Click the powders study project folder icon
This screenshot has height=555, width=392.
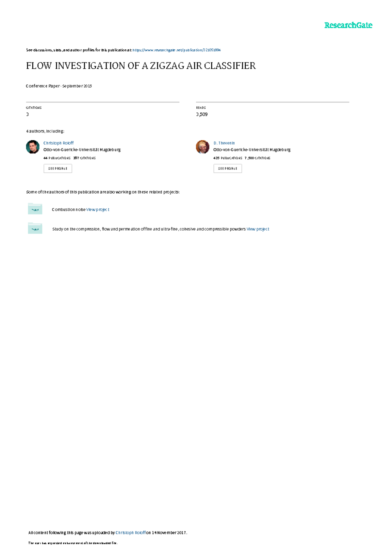tap(35, 228)
